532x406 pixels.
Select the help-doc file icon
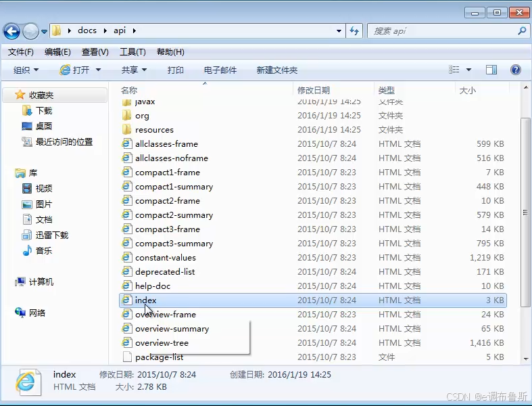click(x=126, y=286)
